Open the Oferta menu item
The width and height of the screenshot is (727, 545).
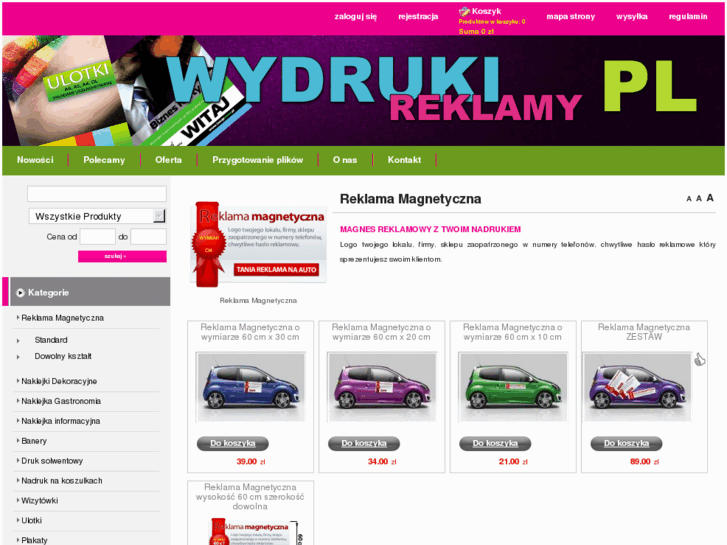(x=168, y=160)
